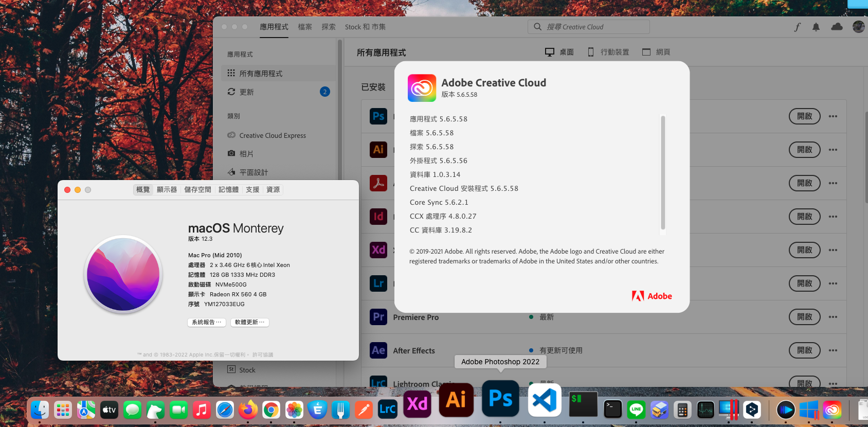This screenshot has height=427, width=868.
Task: Open LINE app from the Dock
Action: (x=636, y=410)
